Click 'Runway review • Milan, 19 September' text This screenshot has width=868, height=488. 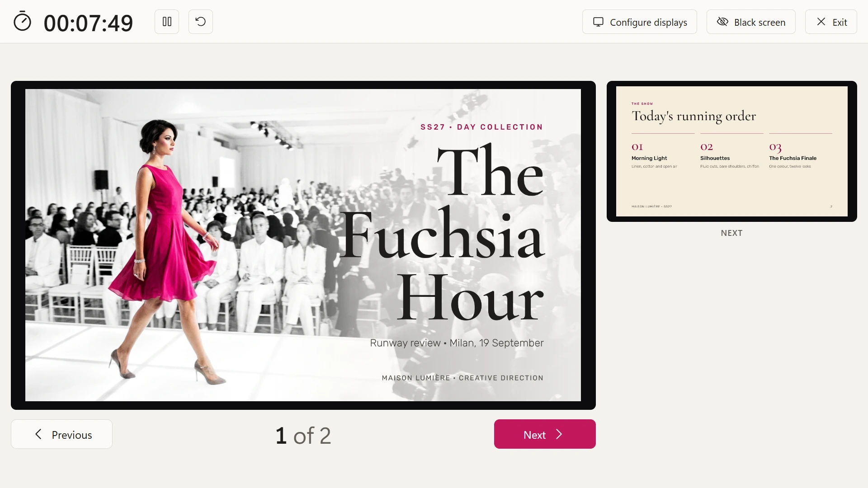click(457, 343)
